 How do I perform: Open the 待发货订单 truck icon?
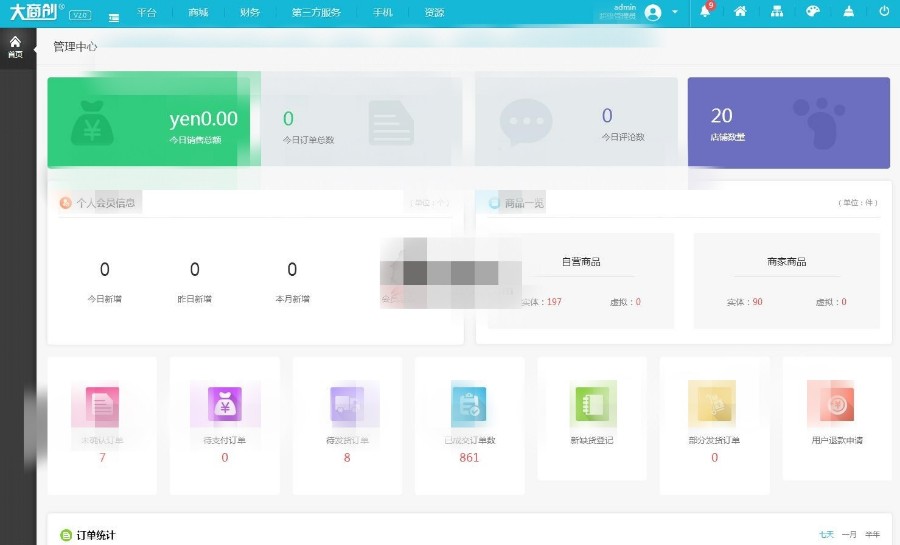(347, 404)
